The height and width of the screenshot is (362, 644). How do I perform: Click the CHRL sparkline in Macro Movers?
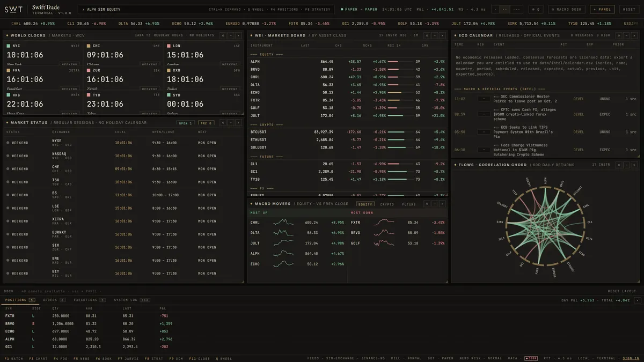point(283,222)
